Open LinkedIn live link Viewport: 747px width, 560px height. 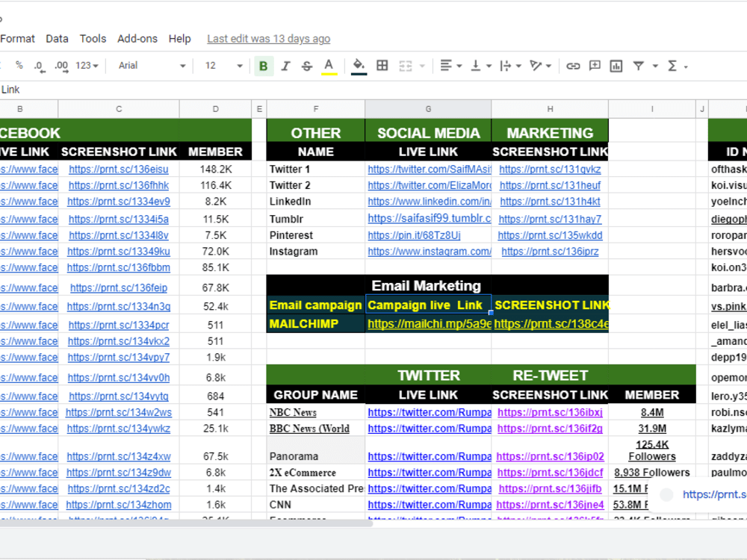(430, 202)
